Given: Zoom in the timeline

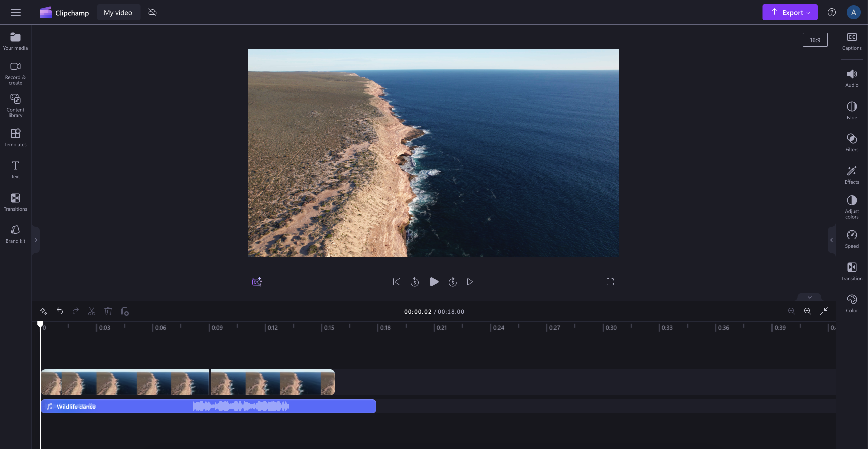Looking at the screenshot, I should (808, 311).
